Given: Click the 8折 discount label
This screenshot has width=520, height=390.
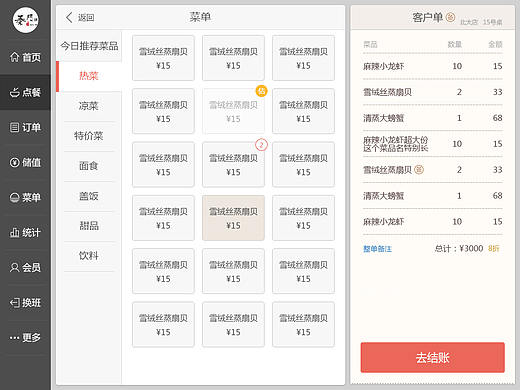Looking at the screenshot, I should pos(494,248).
